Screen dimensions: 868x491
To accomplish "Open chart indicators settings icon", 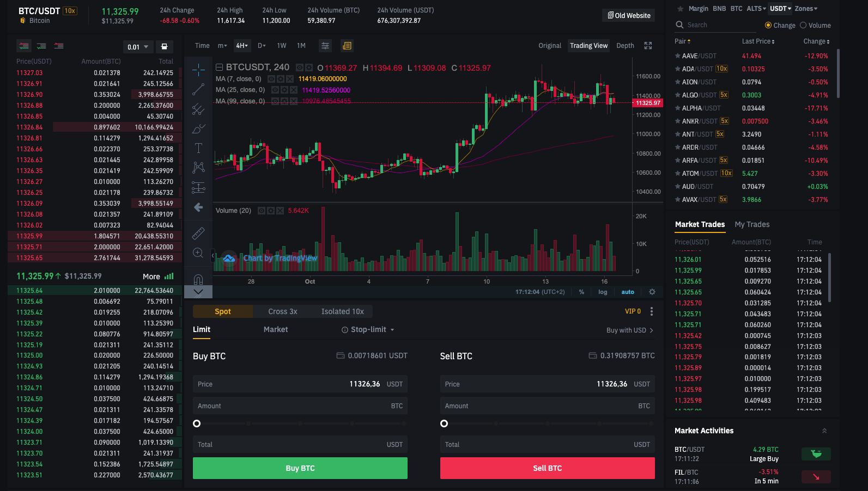I will click(325, 46).
